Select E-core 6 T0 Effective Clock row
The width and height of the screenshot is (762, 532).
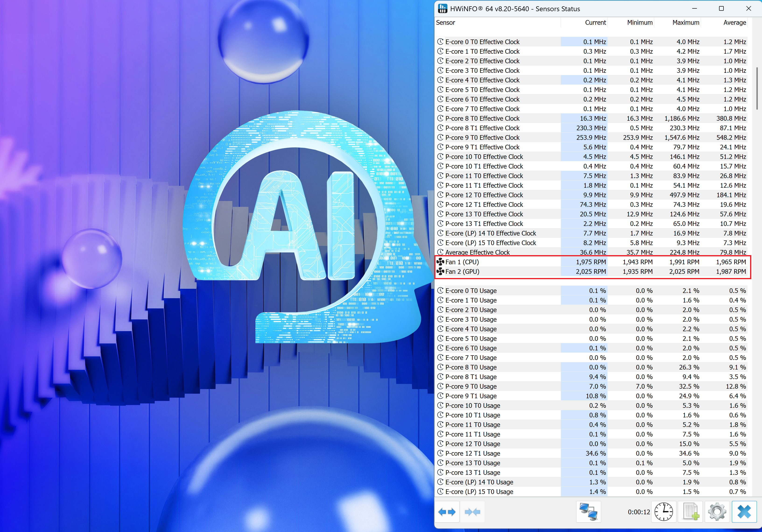(x=591, y=99)
